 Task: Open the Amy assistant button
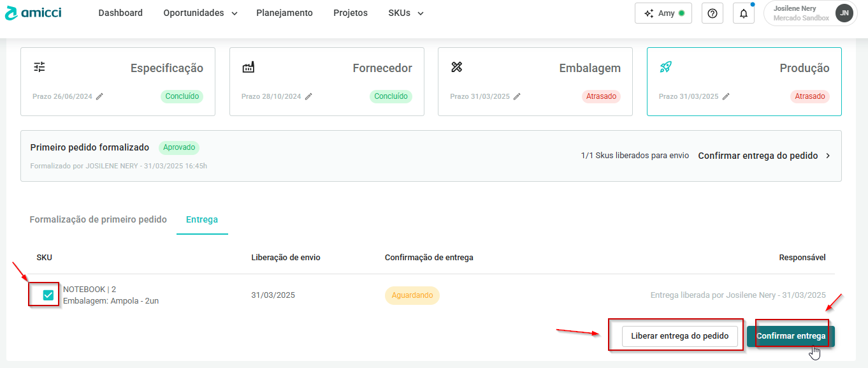[x=663, y=13]
